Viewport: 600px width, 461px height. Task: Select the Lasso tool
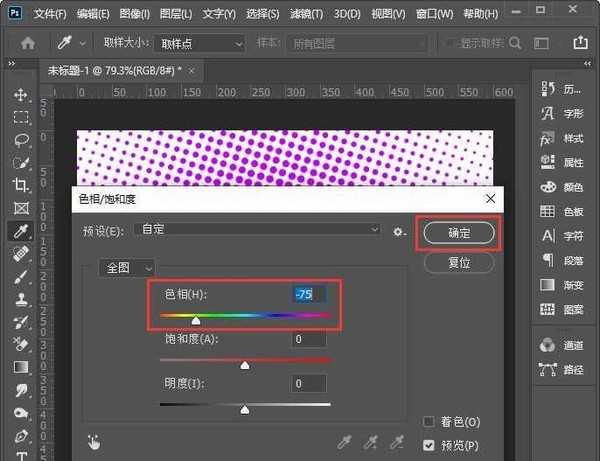[x=20, y=140]
